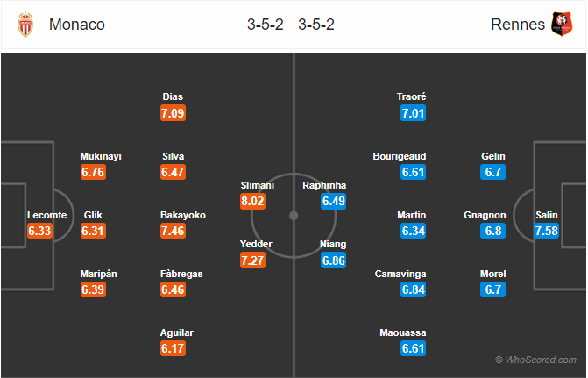
Task: Click Bakayoko's 7.46 rating badge
Action: click(x=173, y=231)
